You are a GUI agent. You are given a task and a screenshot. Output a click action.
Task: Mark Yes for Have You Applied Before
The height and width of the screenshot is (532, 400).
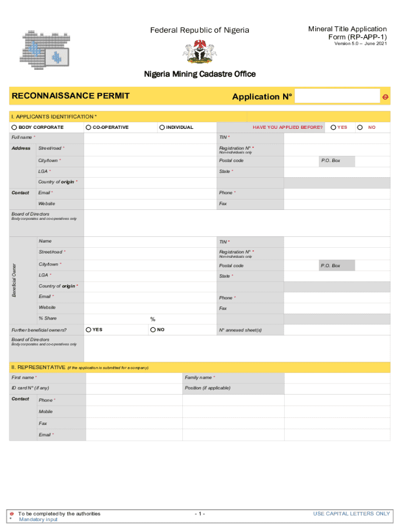coord(333,127)
